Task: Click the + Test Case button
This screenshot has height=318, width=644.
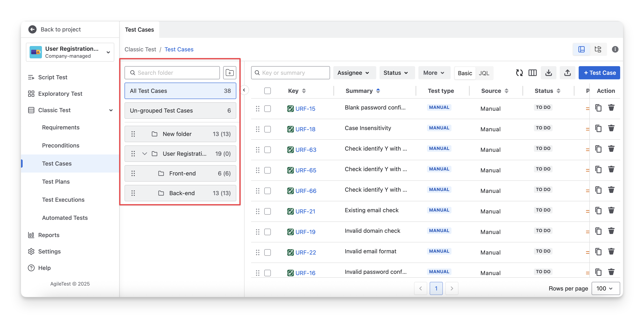Action: 599,73
